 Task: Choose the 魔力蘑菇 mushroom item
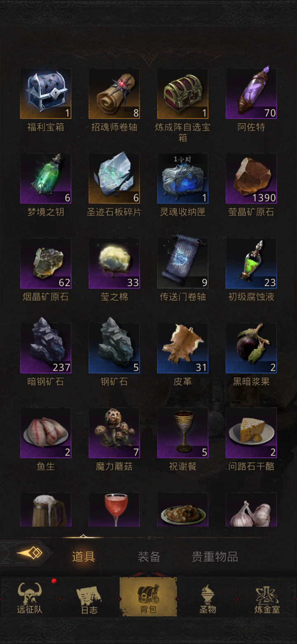coord(114,433)
